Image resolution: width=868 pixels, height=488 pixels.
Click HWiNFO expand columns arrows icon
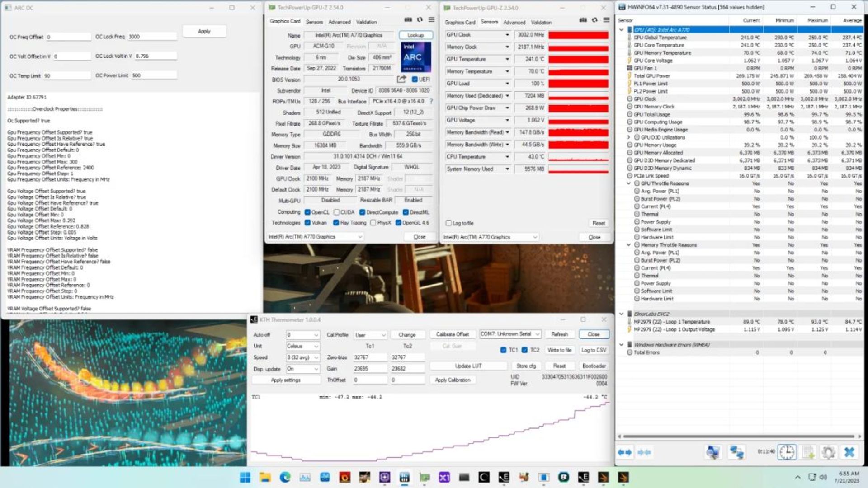pyautogui.click(x=625, y=452)
